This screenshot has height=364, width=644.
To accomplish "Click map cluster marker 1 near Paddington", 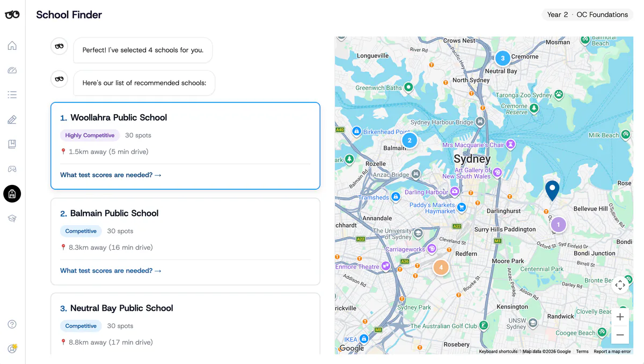I will tap(558, 225).
